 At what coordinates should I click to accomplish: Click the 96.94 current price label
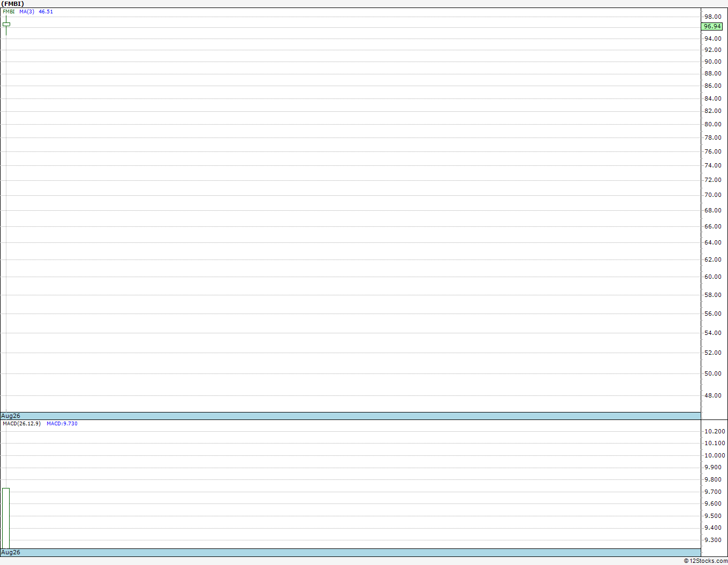coord(712,26)
